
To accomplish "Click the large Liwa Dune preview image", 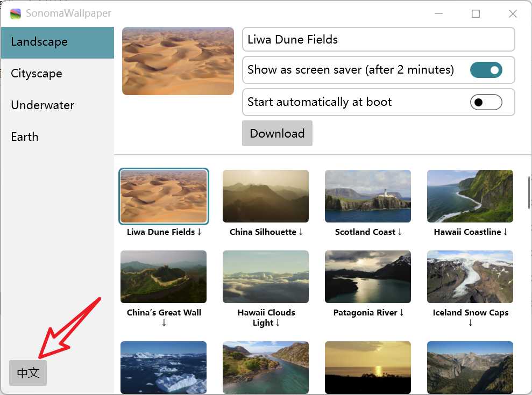I will pos(178,61).
